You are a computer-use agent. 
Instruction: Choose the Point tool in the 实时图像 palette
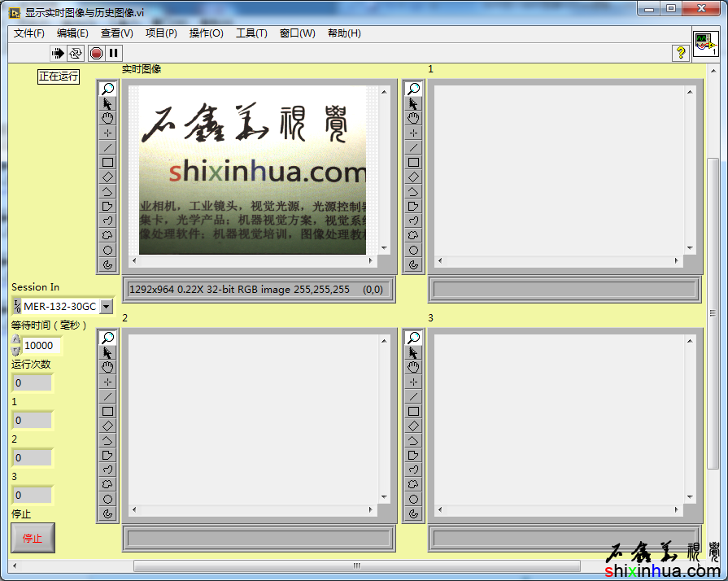click(107, 133)
